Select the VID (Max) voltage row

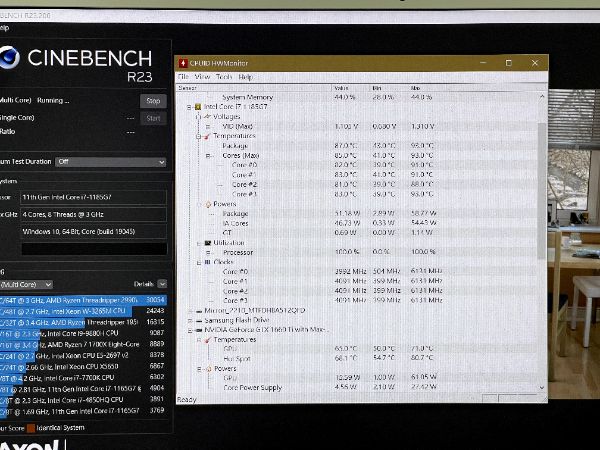(x=356, y=126)
